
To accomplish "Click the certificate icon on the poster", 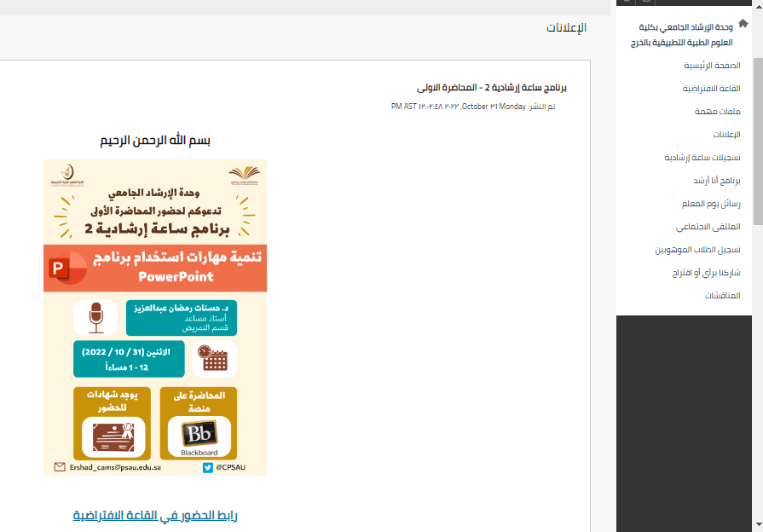I will [x=113, y=438].
